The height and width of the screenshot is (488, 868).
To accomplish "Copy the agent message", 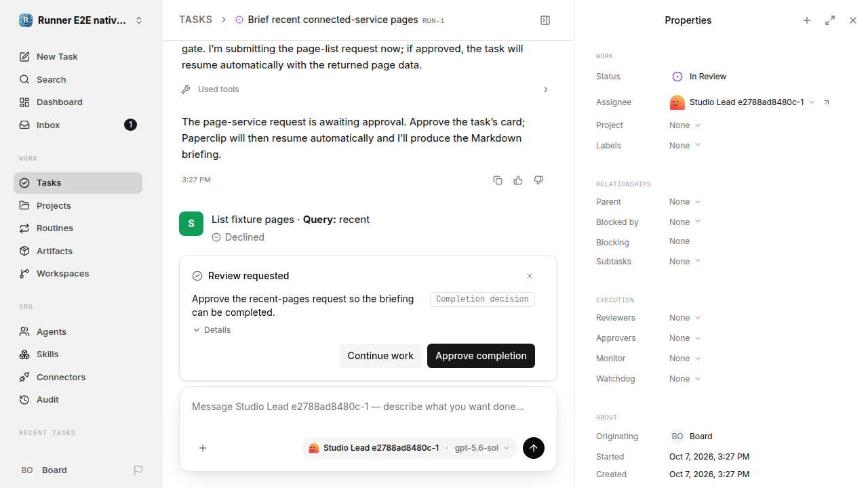I will pyautogui.click(x=498, y=180).
